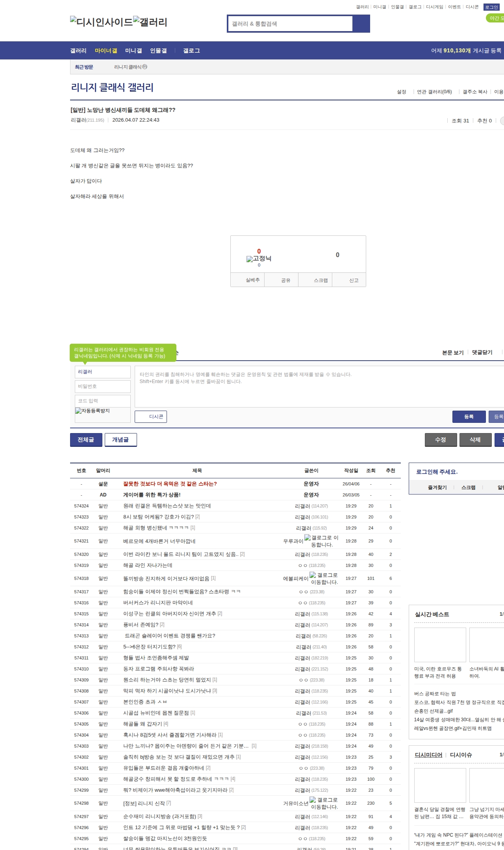Open the post '원래 린갤은 득템하는스샷 보는 맛인데'
504x850 pixels.
(x=167, y=506)
